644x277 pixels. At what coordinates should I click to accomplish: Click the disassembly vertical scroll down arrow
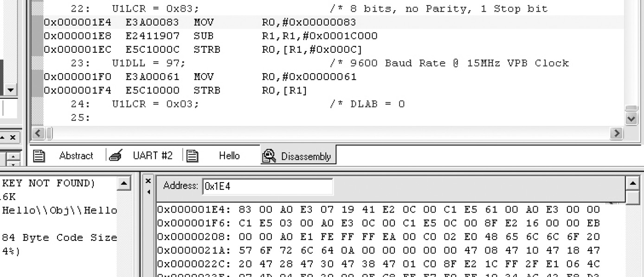(x=631, y=119)
